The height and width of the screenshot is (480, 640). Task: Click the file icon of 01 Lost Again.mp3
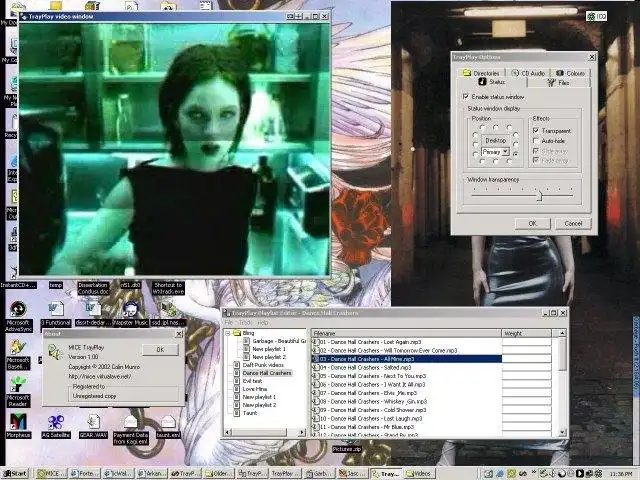click(x=316, y=342)
